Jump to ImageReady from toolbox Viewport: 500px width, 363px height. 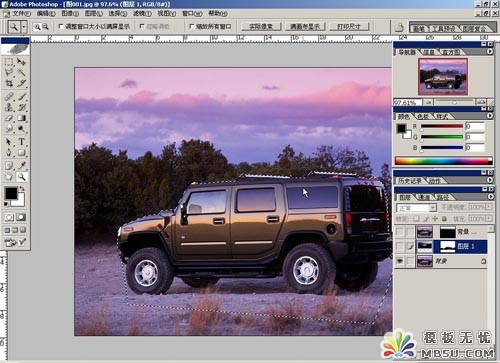(15, 242)
